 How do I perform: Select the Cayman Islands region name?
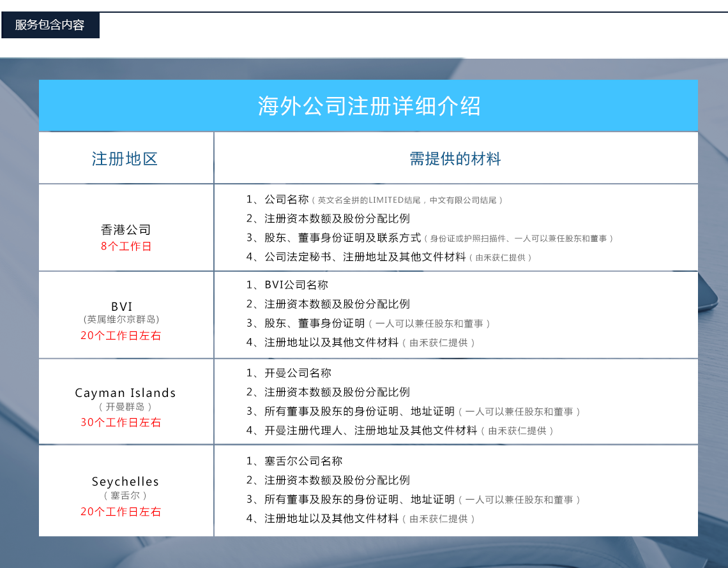[x=125, y=393]
